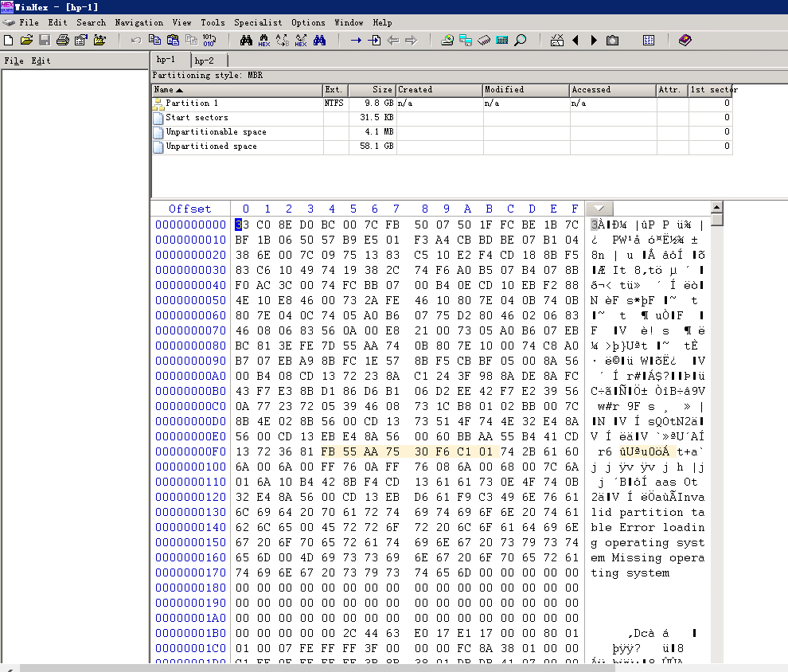Screen dimensions: 788x672
Task: Click the Offset column header in hex view
Action: pos(190,209)
